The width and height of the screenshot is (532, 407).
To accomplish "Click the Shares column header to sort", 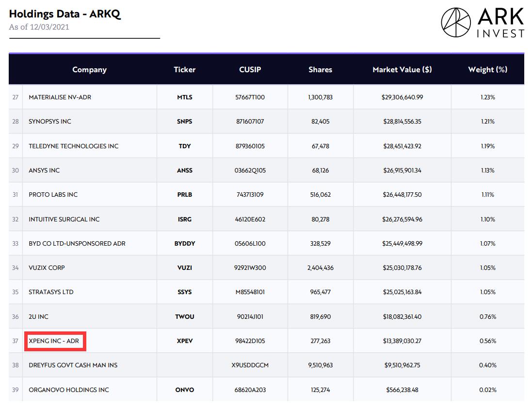I will coord(320,69).
